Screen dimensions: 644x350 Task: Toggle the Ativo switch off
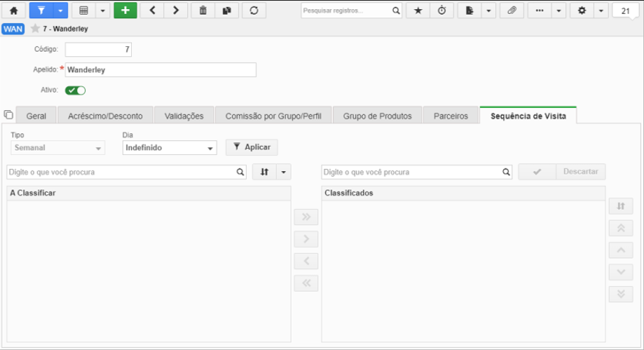point(76,90)
